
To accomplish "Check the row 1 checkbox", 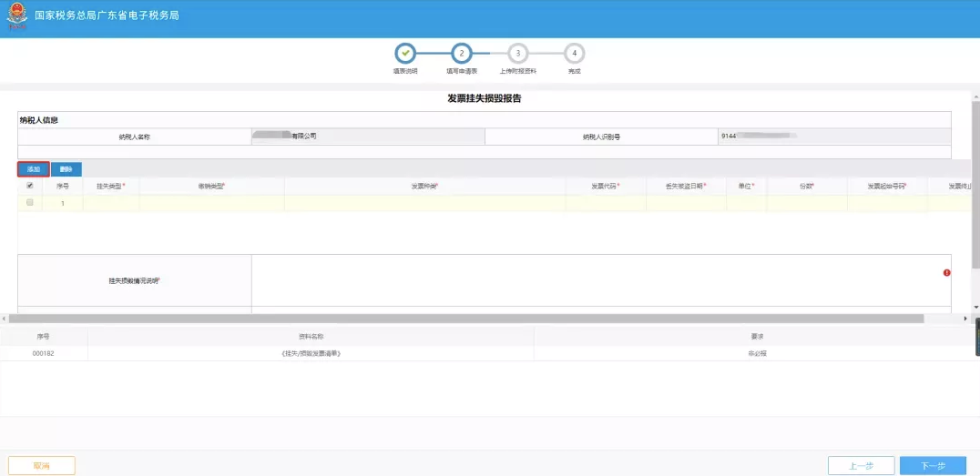I will click(30, 203).
